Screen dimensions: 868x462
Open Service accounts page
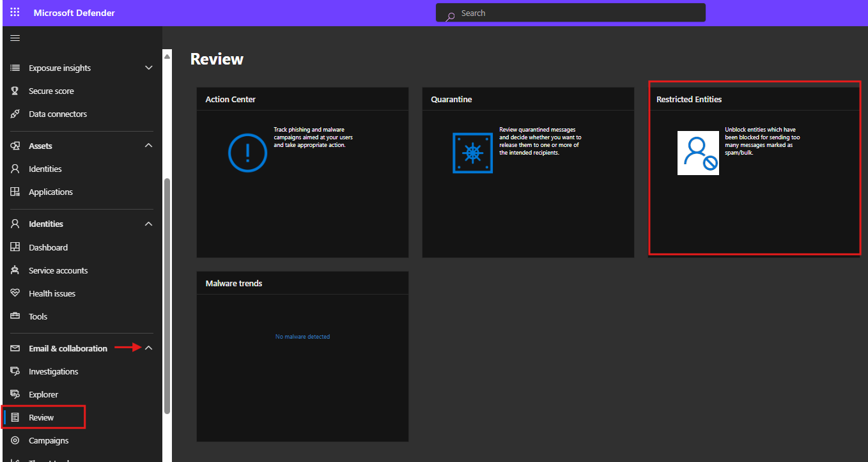click(x=58, y=270)
